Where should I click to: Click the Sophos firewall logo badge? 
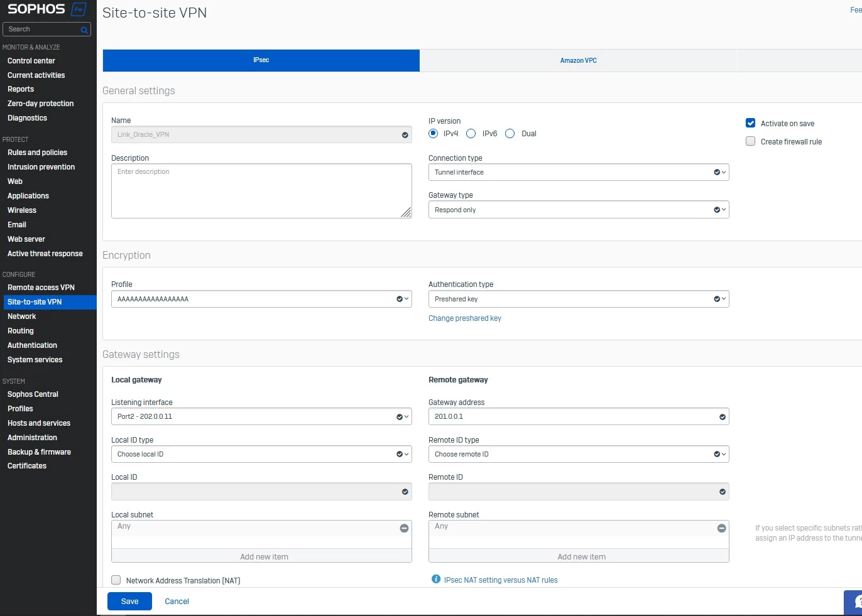79,9
